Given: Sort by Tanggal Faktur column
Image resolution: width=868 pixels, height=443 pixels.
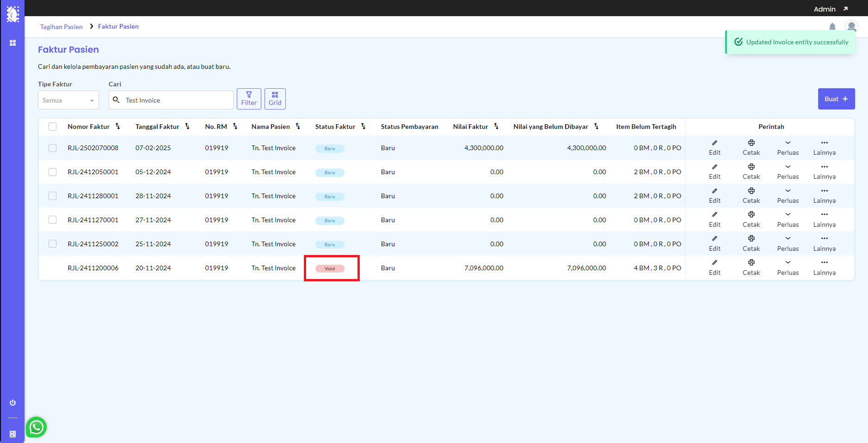Looking at the screenshot, I should coord(187,127).
